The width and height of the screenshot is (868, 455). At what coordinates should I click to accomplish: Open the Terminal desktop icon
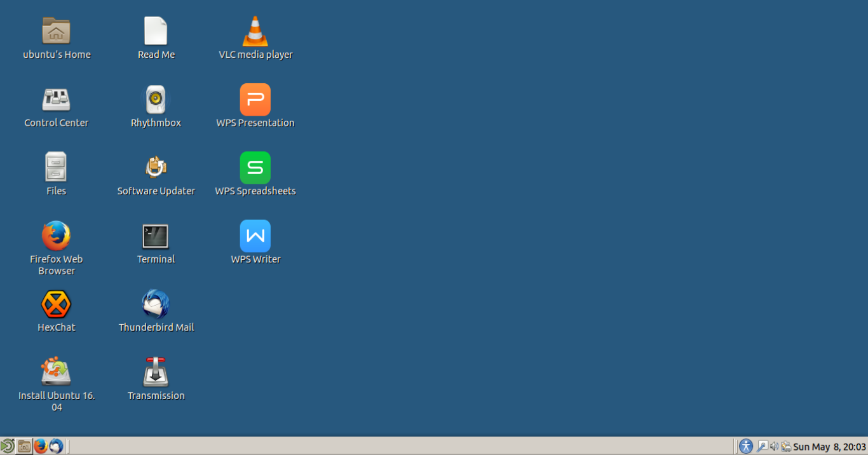[x=156, y=236]
